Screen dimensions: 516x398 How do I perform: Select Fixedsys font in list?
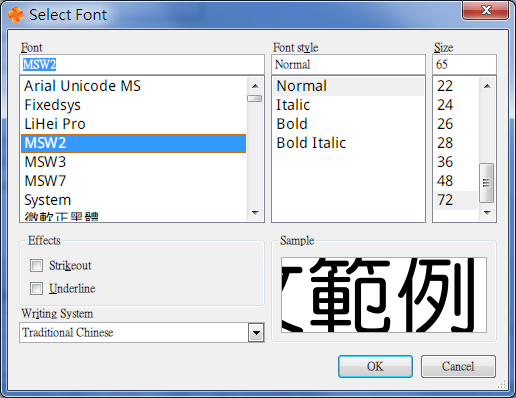click(x=133, y=105)
